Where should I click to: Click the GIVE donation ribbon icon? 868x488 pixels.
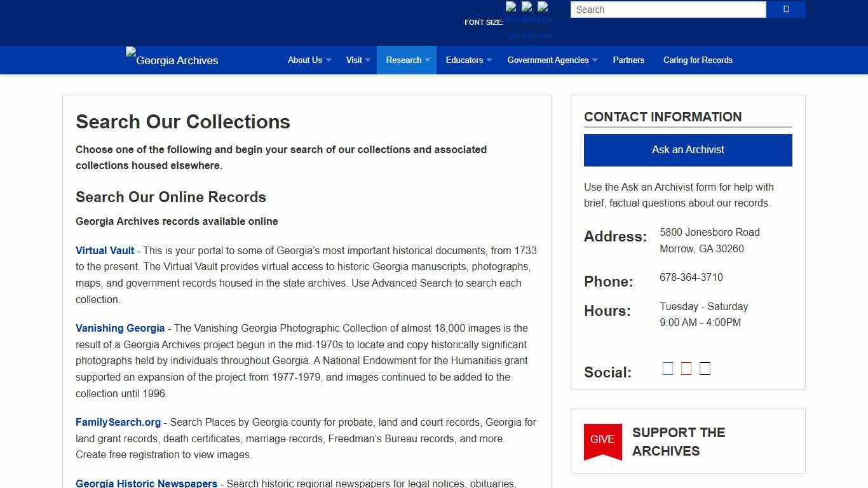[x=602, y=441]
